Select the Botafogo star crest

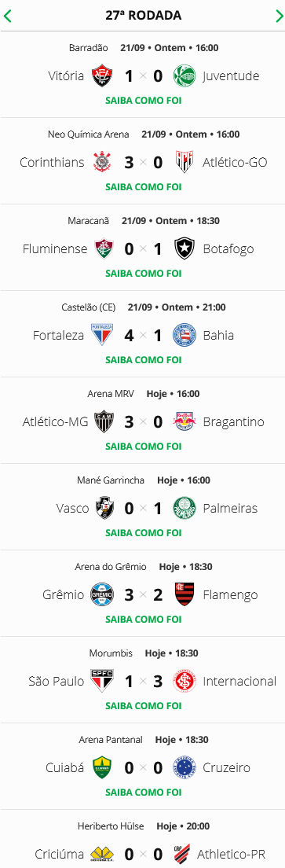pyautogui.click(x=184, y=248)
